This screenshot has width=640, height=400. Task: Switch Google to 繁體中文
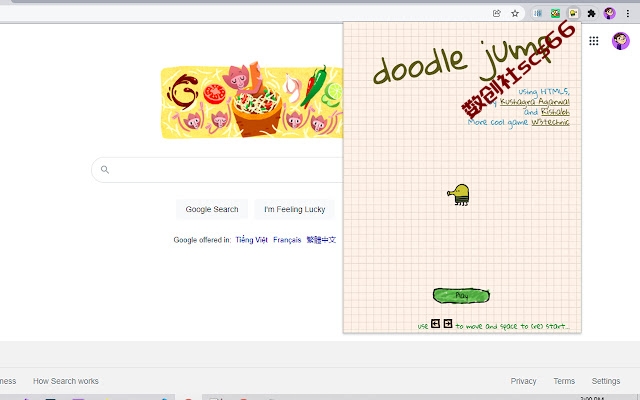coord(321,240)
